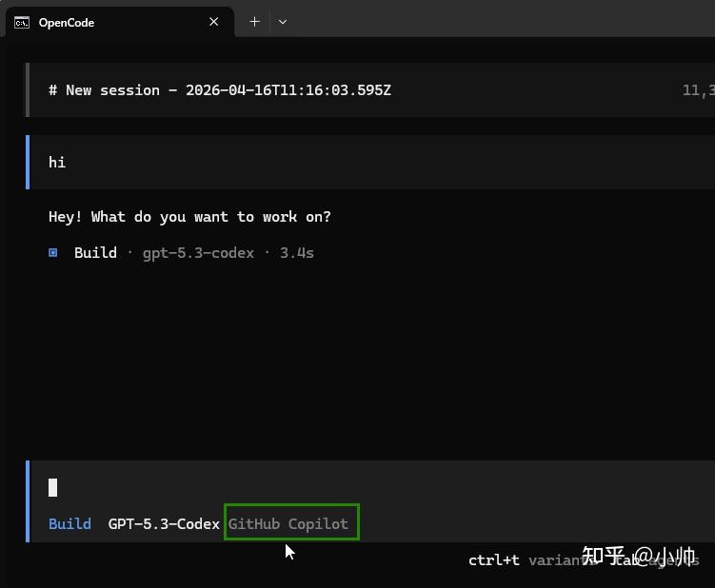Click the user message 'hi'
Screen dimensions: 715x588
(57, 163)
